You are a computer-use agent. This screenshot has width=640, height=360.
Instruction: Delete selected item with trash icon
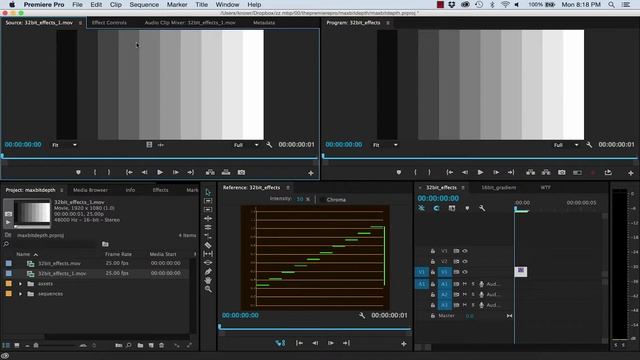(x=162, y=345)
